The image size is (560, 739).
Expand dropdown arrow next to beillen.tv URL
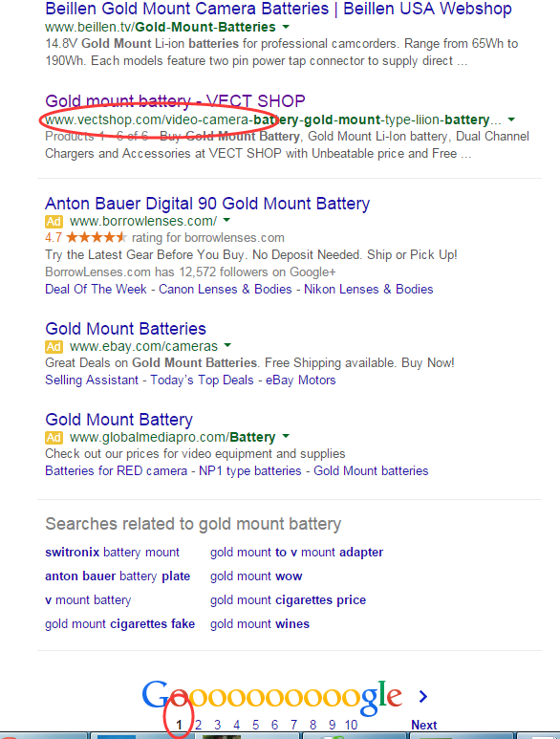coord(286,27)
